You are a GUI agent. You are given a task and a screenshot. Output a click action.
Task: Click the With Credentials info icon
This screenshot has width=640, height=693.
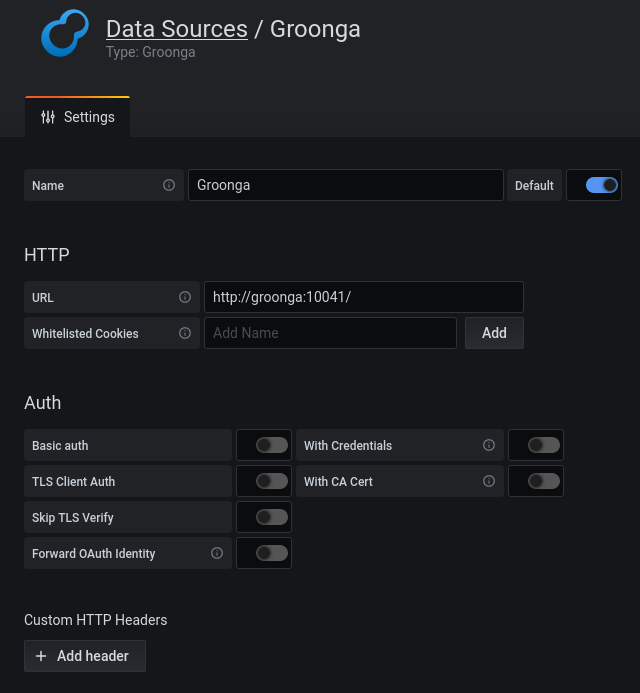pos(489,445)
